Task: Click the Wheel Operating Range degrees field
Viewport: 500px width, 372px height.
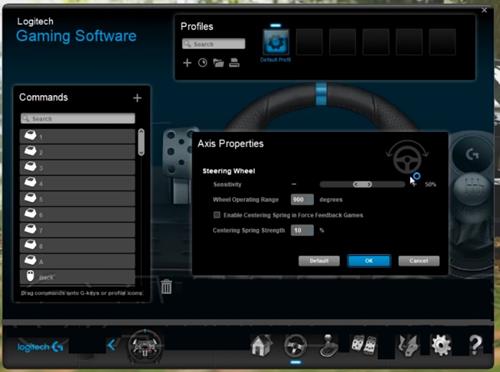Action: (x=302, y=200)
